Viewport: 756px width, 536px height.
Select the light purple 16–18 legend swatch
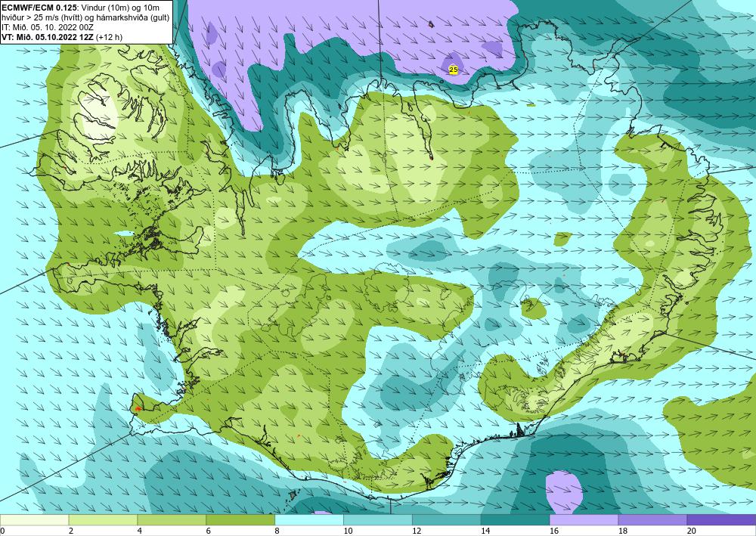(x=584, y=519)
